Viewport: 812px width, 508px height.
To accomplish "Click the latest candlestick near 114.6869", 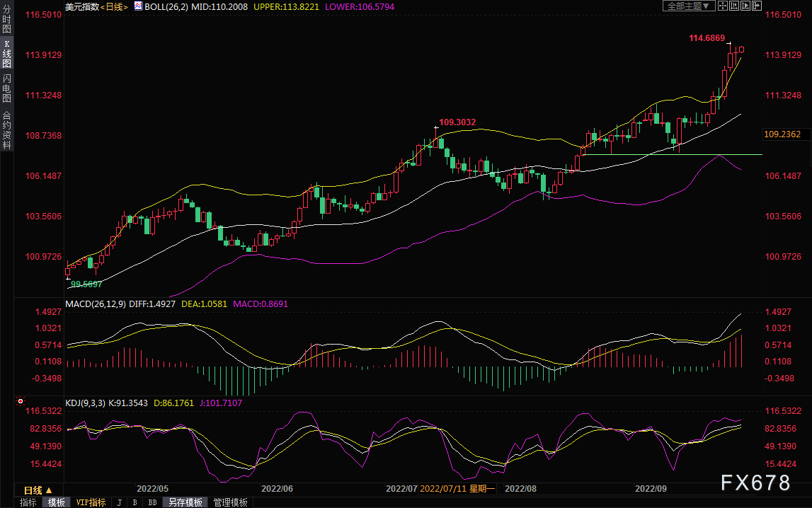I will (x=742, y=50).
